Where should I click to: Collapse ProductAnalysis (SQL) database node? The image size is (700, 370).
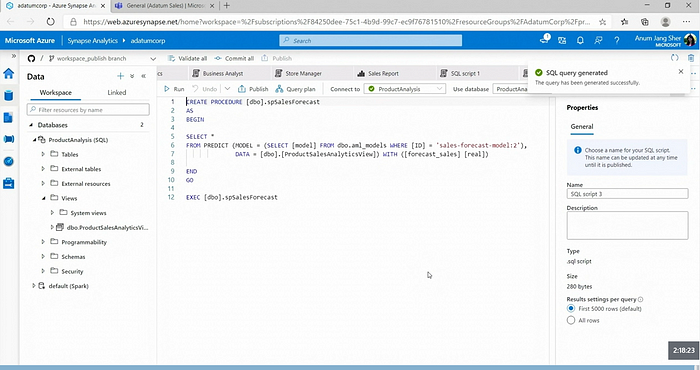(x=34, y=140)
